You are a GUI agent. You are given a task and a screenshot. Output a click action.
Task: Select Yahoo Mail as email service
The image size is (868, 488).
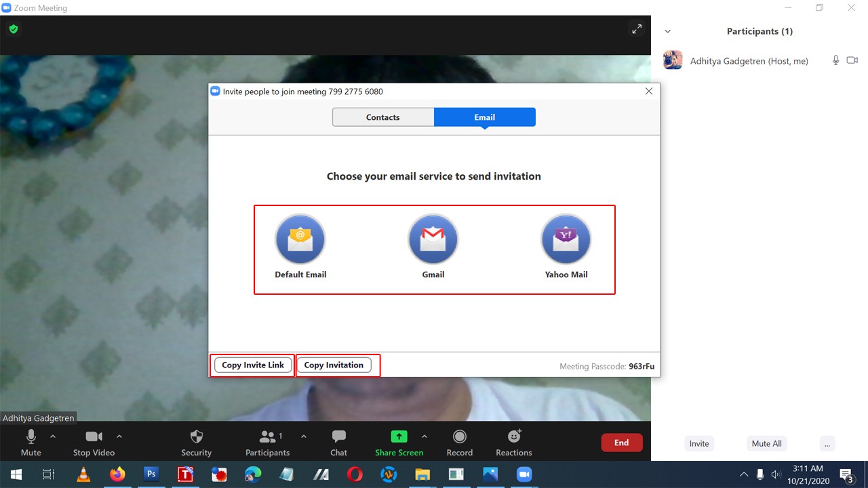566,239
